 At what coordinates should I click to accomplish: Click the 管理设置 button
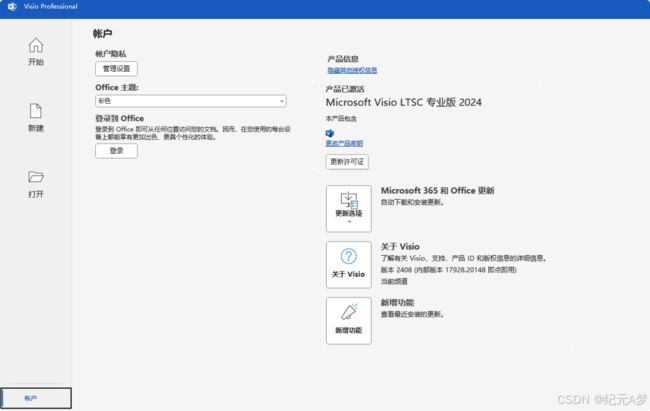pyautogui.click(x=116, y=69)
